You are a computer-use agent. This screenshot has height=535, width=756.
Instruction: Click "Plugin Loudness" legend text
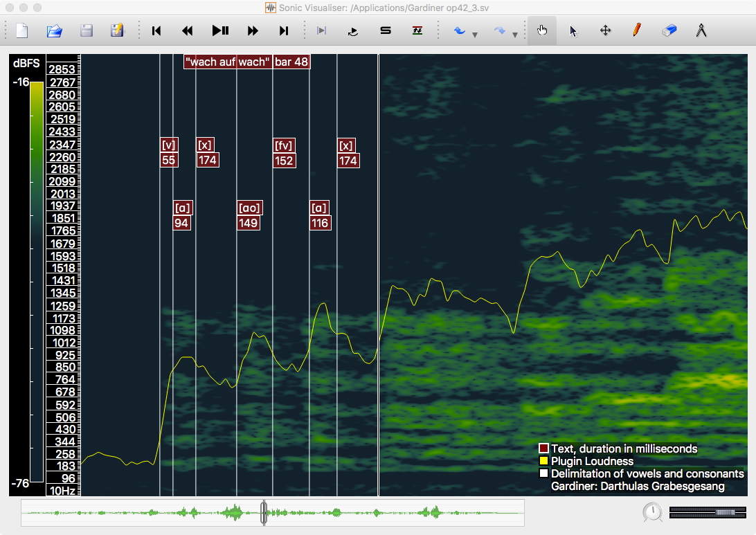click(x=592, y=461)
